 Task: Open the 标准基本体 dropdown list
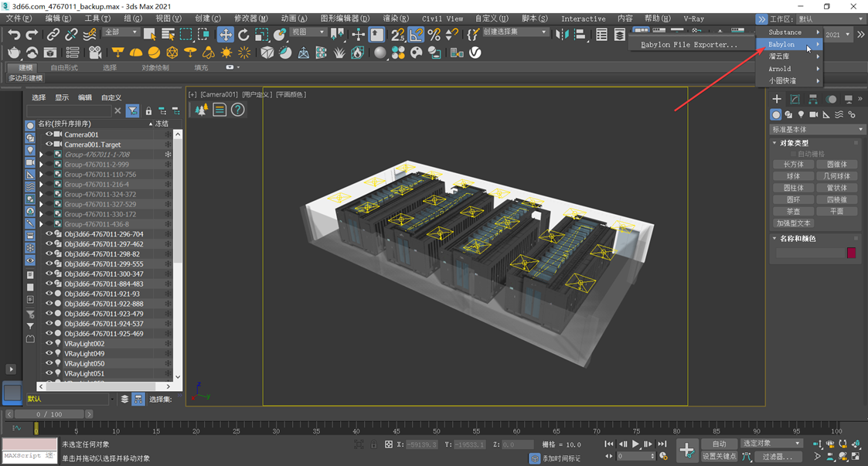(x=818, y=129)
